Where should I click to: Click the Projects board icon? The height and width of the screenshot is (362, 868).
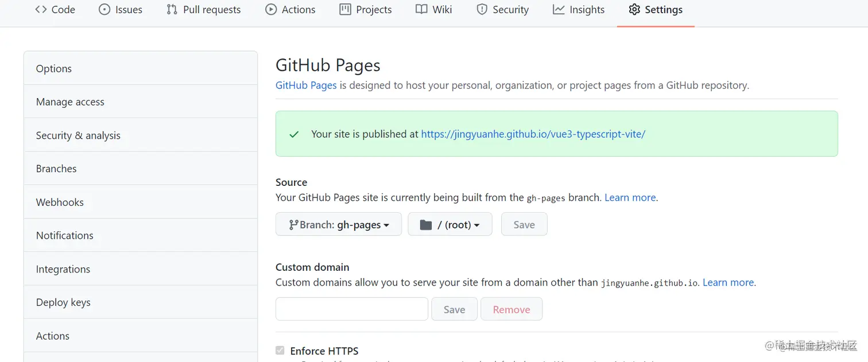[345, 10]
